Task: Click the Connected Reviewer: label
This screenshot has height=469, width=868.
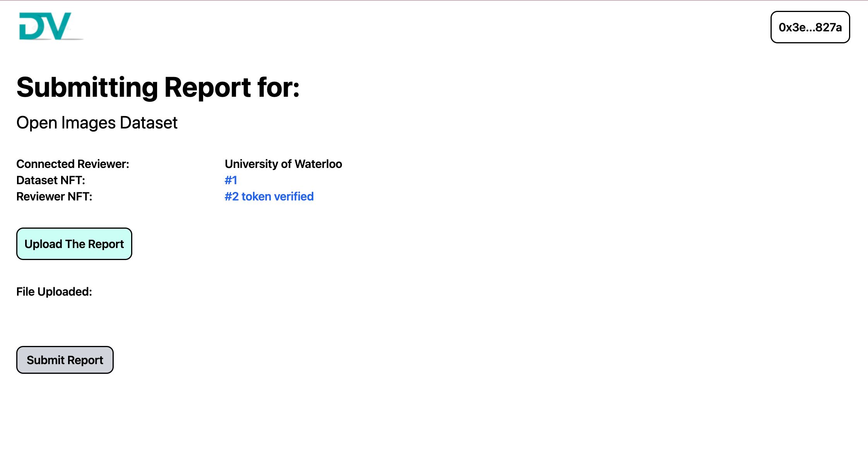Action: click(x=73, y=164)
